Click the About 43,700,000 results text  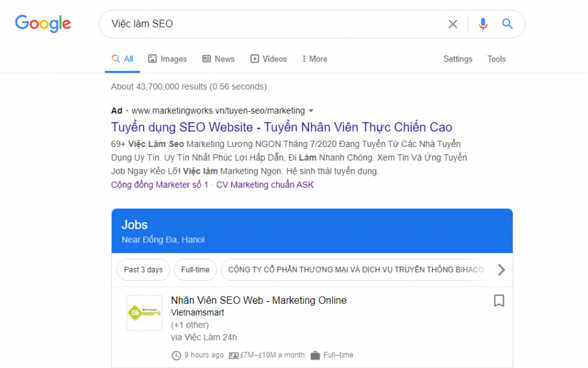pos(189,87)
